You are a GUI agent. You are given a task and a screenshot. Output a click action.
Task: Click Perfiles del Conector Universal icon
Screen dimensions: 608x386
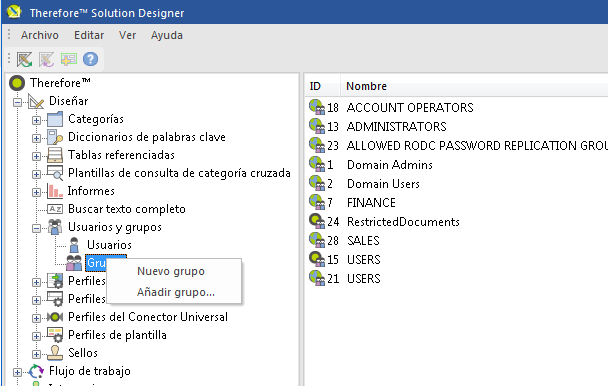click(55, 317)
